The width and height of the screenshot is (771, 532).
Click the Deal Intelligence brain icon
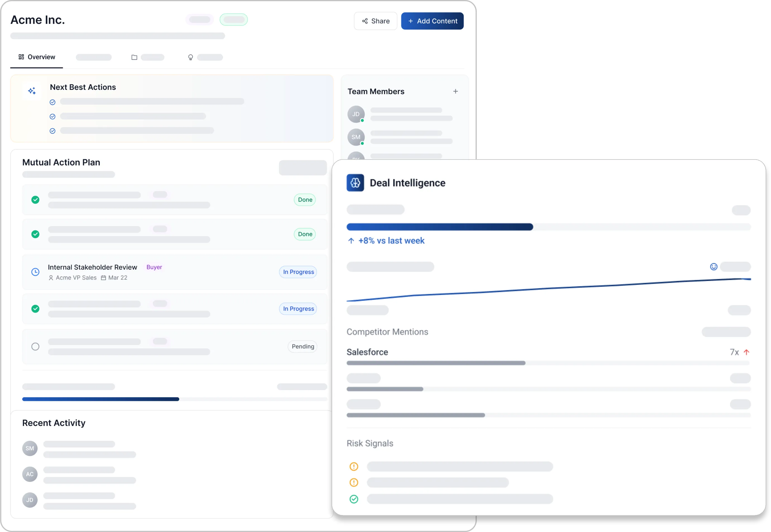(x=355, y=183)
